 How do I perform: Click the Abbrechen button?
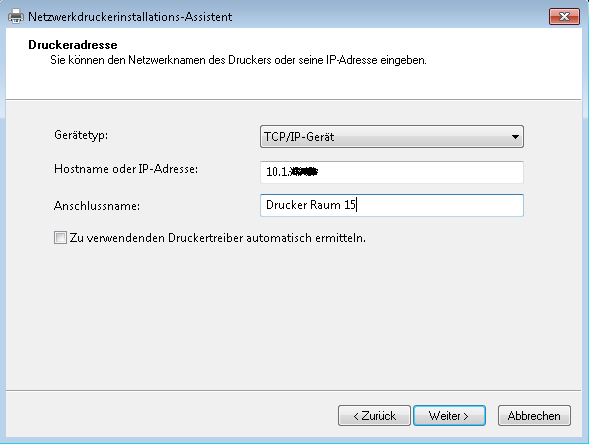(x=534, y=415)
